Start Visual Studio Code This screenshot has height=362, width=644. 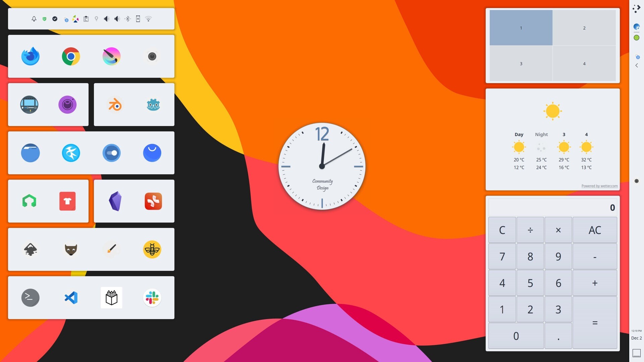tap(71, 298)
